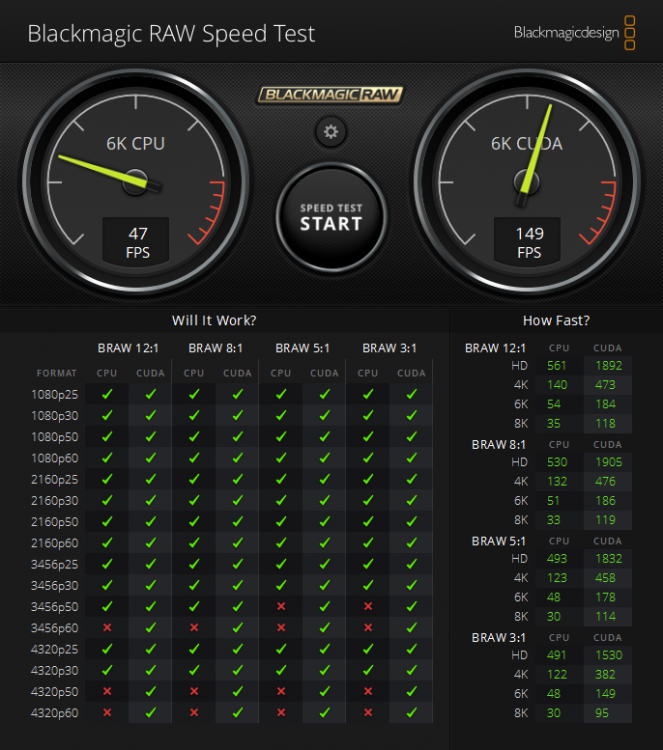Click 4320p30 BRAW 8:1 CUDA checkmark
This screenshot has height=750, width=663.
click(237, 670)
